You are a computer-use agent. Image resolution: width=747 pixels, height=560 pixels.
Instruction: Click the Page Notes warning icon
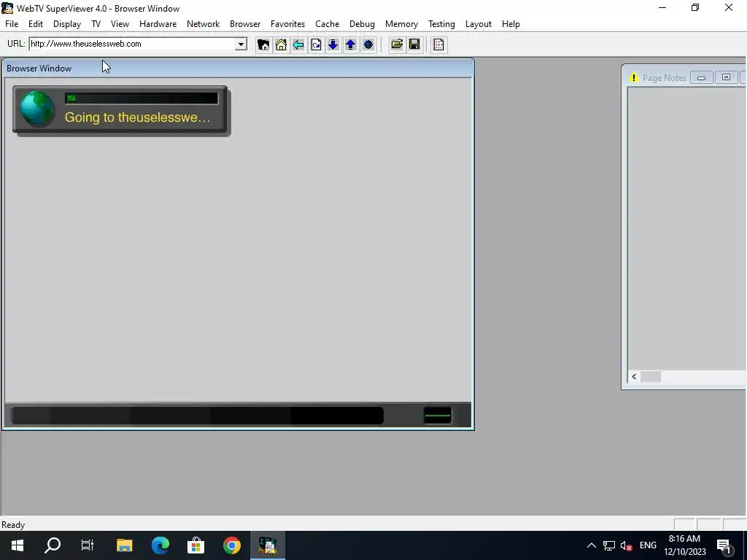[x=633, y=77]
